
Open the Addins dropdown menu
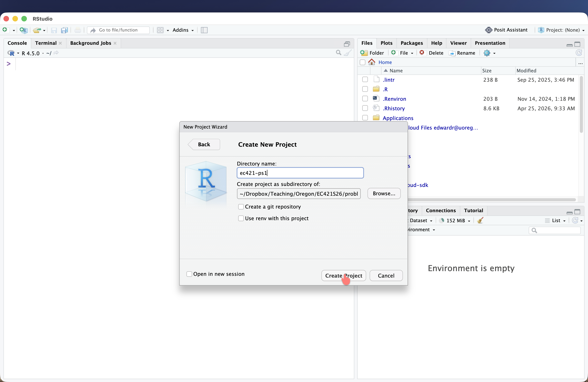coord(183,30)
